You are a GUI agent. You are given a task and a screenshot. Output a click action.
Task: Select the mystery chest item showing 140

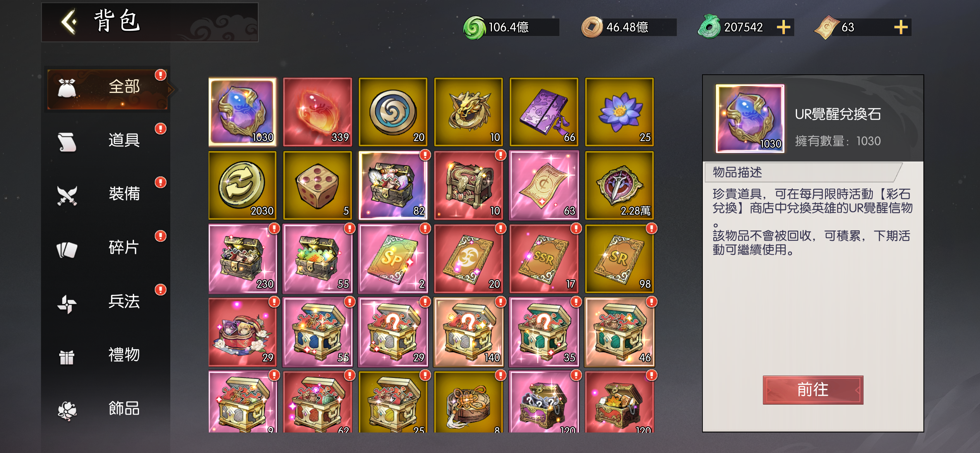click(468, 332)
